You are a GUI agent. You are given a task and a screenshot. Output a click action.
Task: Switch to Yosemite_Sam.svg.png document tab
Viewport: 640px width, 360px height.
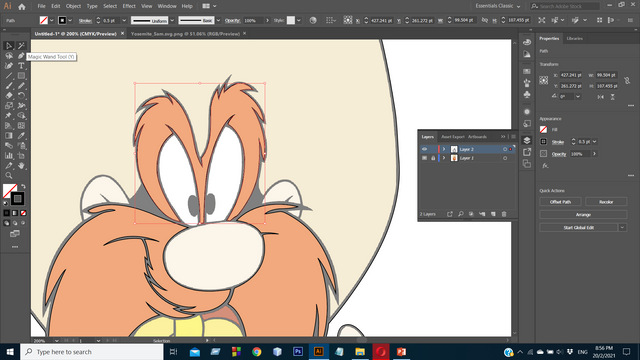click(185, 34)
